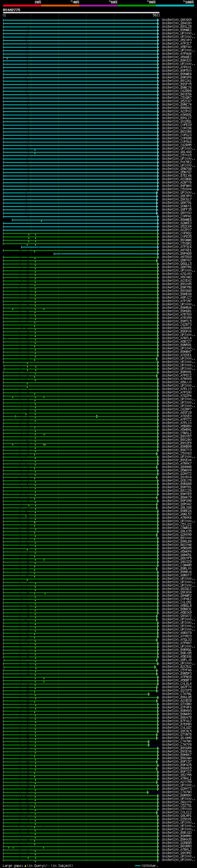
Task: Open entry UniRef100_A9T6E1
Action: (x=177, y=250)
